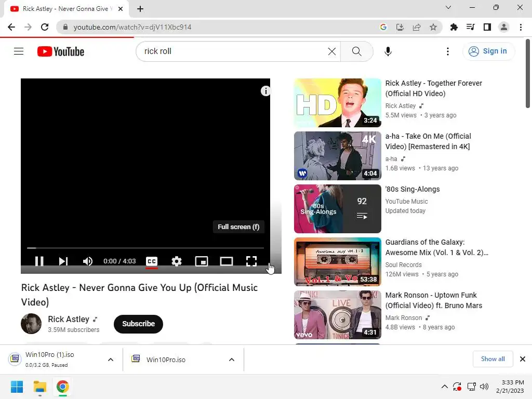The width and height of the screenshot is (532, 399).
Task: Clear the search box text
Action: click(332, 51)
